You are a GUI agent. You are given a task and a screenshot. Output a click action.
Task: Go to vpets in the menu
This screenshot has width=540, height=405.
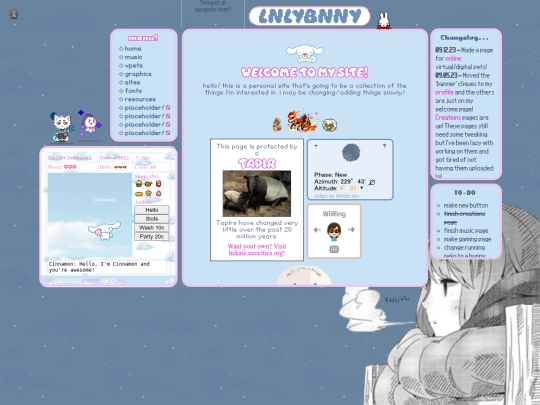click(134, 65)
